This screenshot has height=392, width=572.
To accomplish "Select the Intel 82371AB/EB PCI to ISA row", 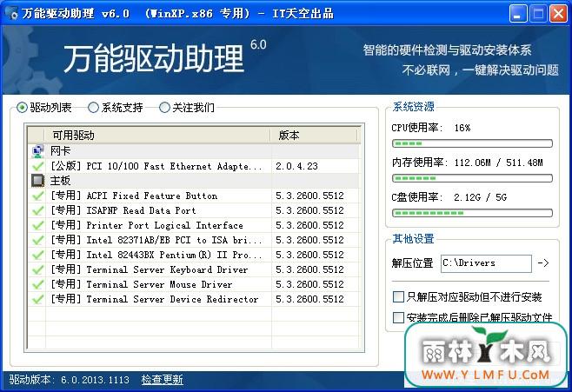I will [194, 240].
